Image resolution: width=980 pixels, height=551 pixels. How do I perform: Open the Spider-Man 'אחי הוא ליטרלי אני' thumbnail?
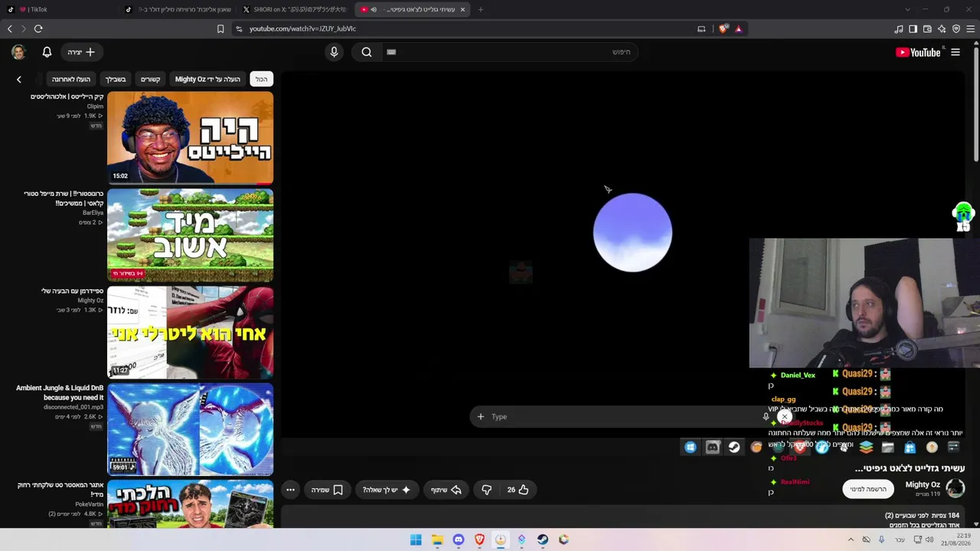coord(190,332)
